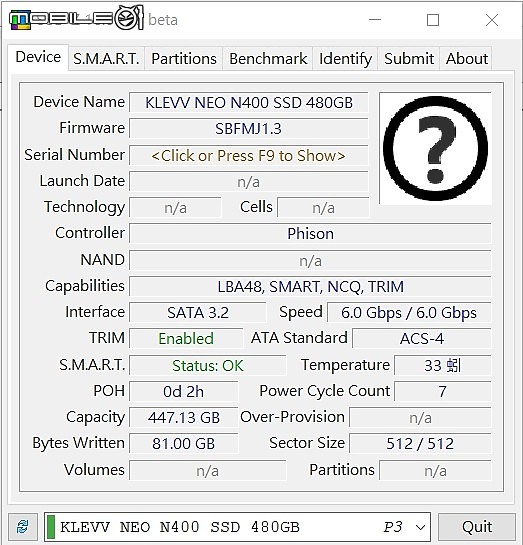This screenshot has width=523, height=545.
Task: Click the Temperature 33 value
Action: pyautogui.click(x=443, y=365)
